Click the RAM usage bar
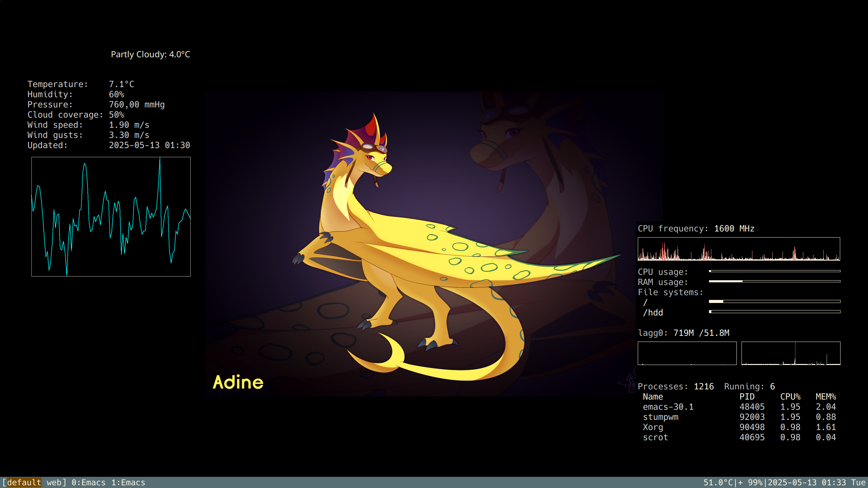868x488 pixels. tap(774, 281)
